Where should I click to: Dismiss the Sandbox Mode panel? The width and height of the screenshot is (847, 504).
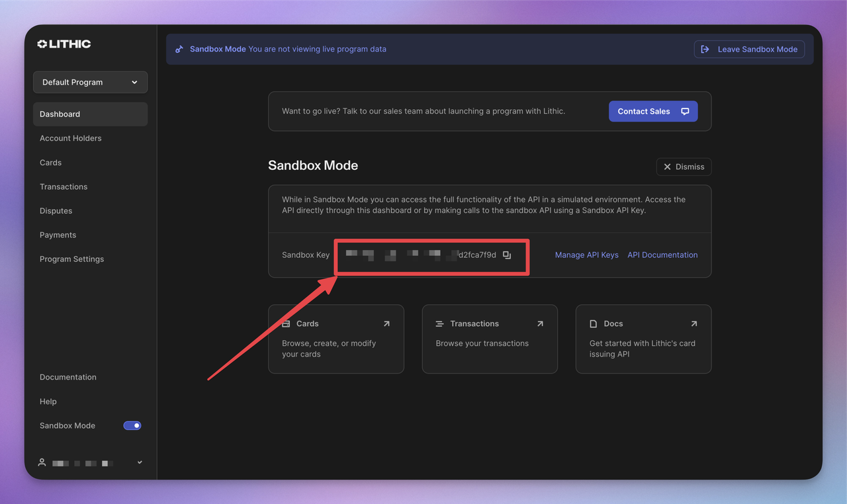click(684, 167)
